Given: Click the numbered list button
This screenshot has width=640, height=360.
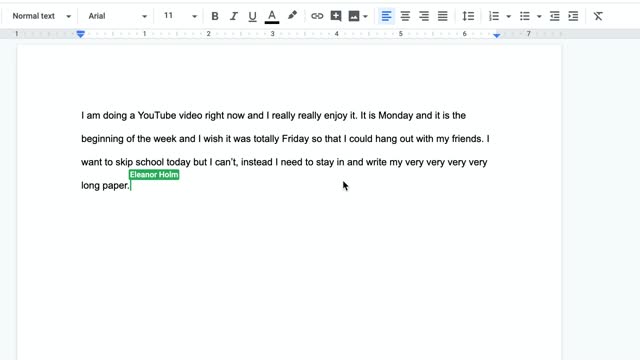Looking at the screenshot, I should [x=494, y=16].
